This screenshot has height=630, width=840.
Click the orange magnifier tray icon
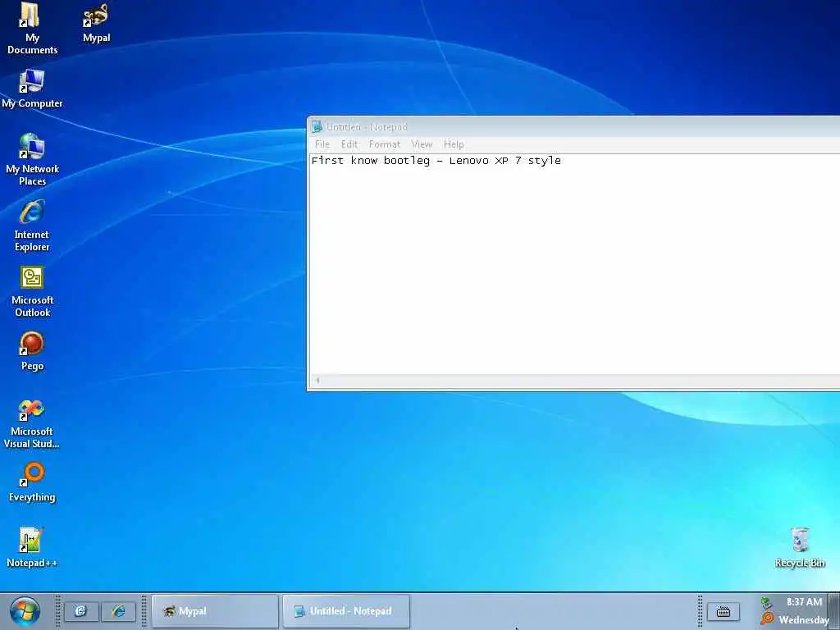[767, 619]
